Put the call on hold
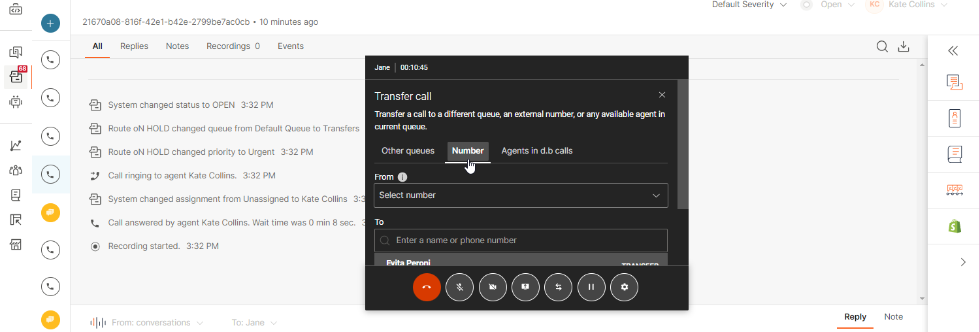The height and width of the screenshot is (332, 980). point(591,287)
